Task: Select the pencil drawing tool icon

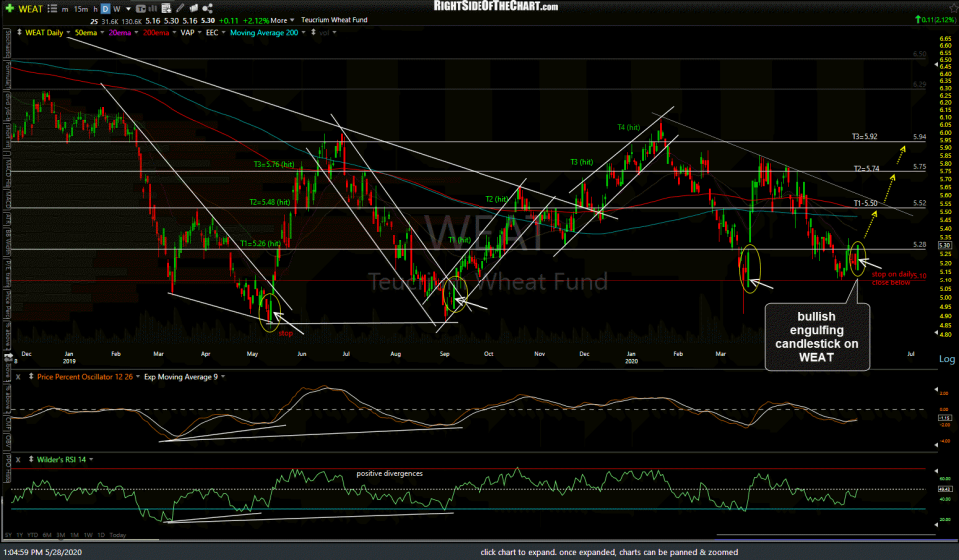Action: tap(179, 9)
